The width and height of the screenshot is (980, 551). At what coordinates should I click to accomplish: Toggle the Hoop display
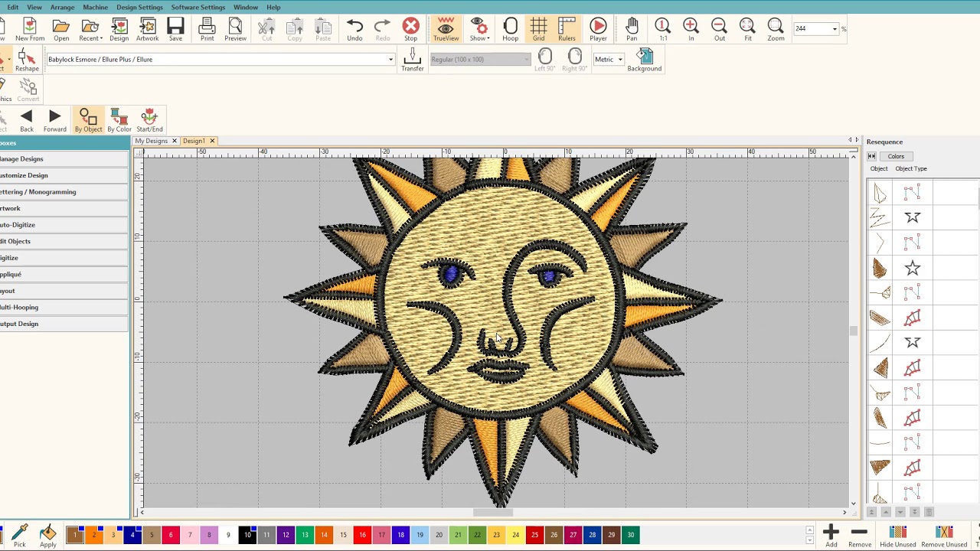(x=510, y=30)
